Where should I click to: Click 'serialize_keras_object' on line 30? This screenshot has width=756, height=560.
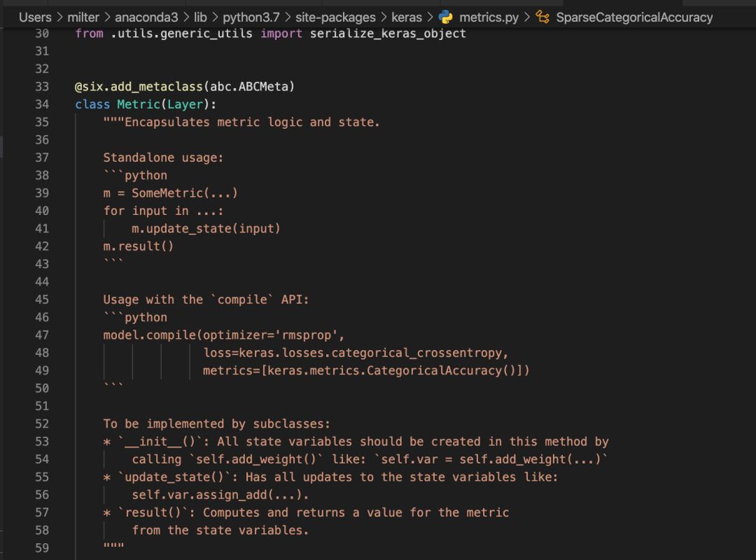pyautogui.click(x=388, y=34)
